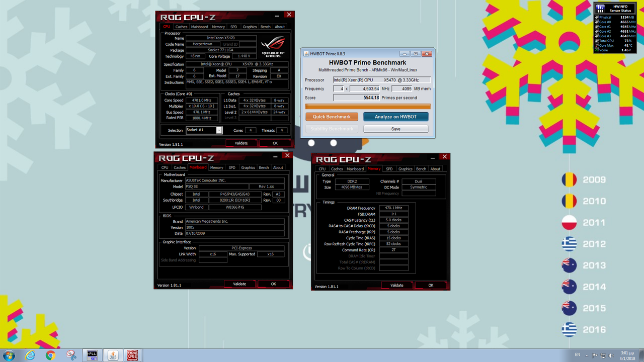Open the volume speaker tray icon
644x362 pixels.
(611, 355)
